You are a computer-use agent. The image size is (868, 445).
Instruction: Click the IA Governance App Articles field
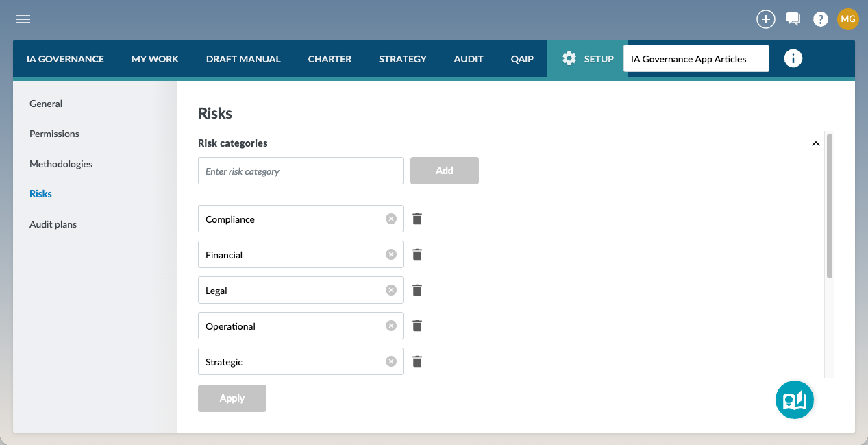coord(696,58)
